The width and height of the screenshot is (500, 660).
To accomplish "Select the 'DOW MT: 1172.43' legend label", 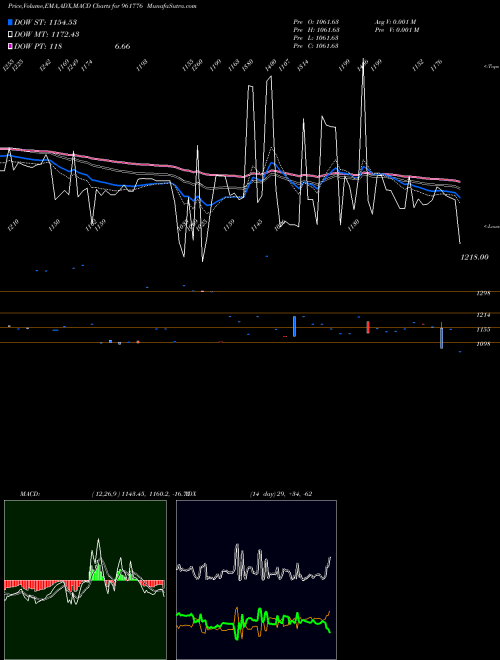I will click(47, 34).
